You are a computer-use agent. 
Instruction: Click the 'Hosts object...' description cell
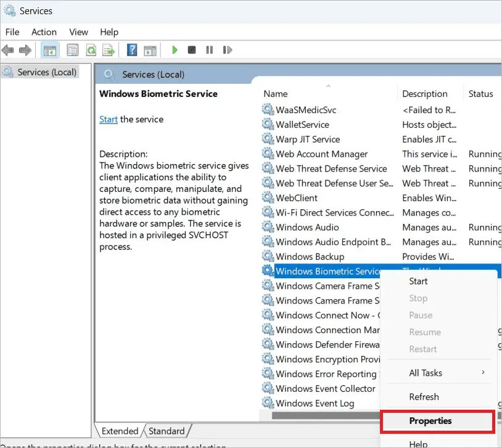(x=429, y=125)
